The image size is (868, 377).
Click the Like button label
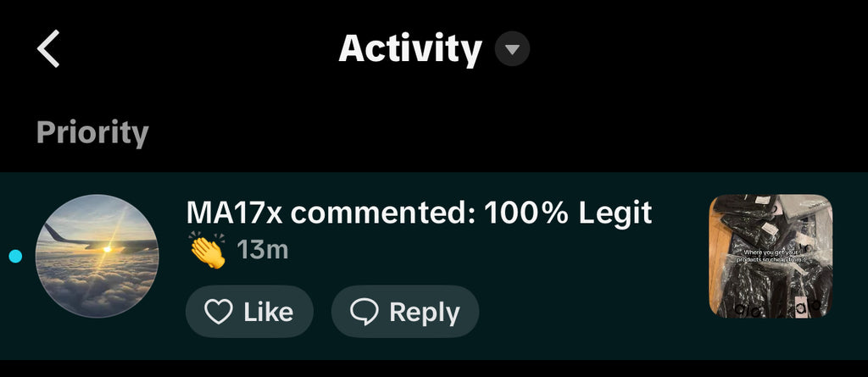[x=269, y=313]
